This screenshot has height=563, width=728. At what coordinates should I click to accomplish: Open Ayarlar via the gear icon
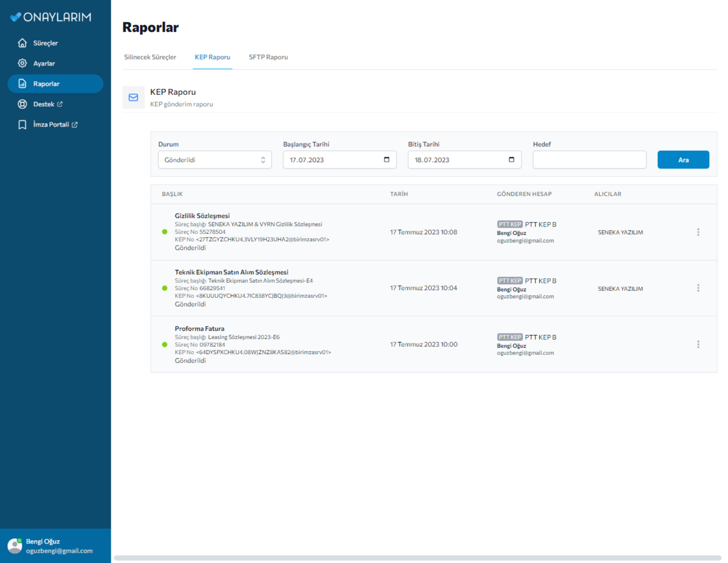coord(22,63)
